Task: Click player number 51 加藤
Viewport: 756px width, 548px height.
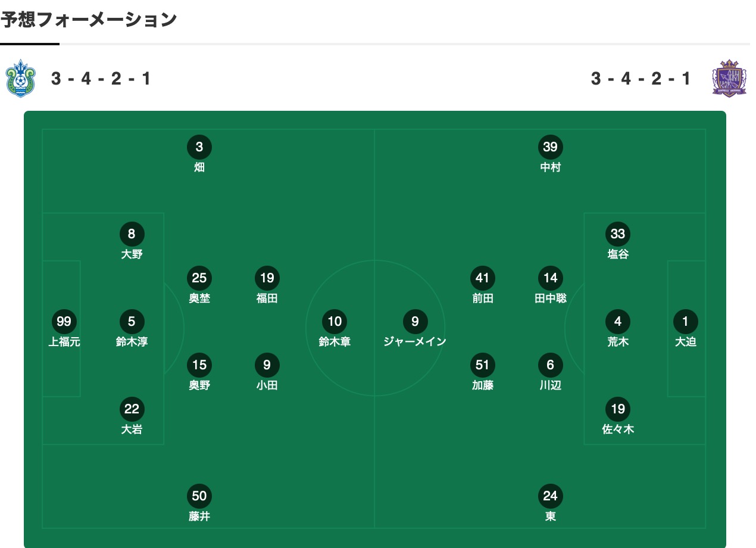Action: coord(483,365)
